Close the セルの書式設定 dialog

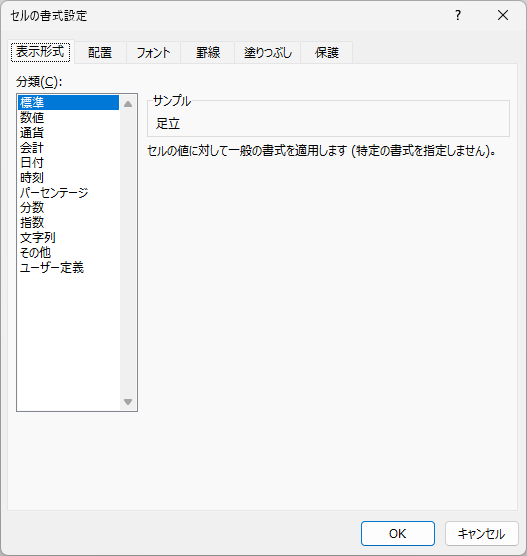(x=503, y=15)
